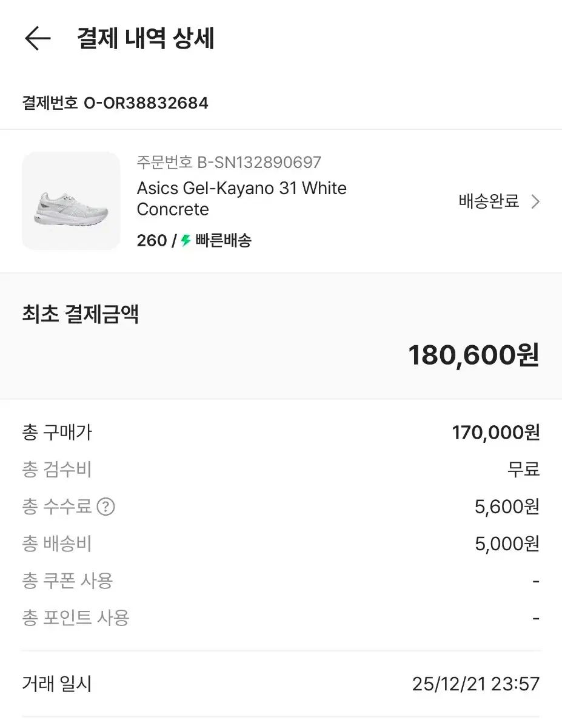This screenshot has height=728, width=562.
Task: Tap the back arrow icon
Action: pos(38,39)
